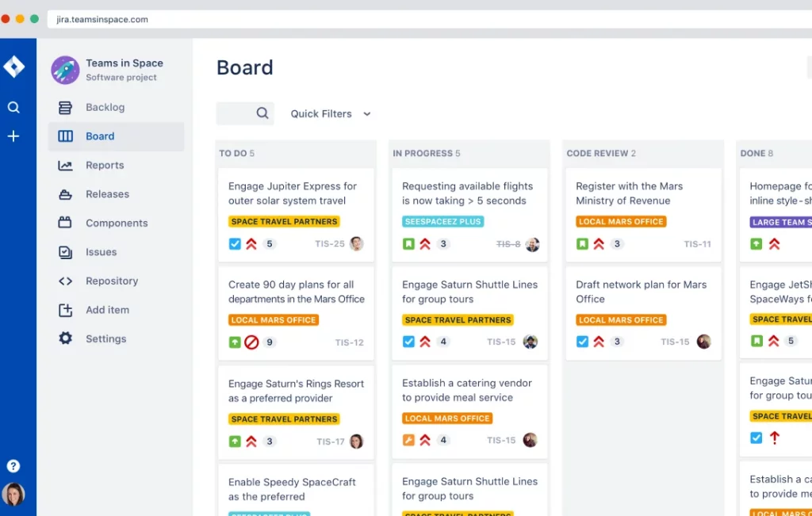Click Add item in the sidebar

pyautogui.click(x=107, y=310)
